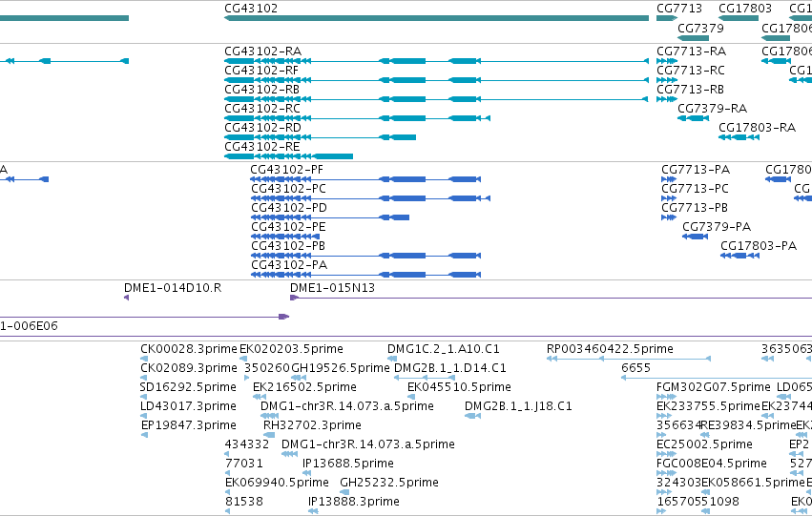This screenshot has height=516, width=812.
Task: Click EST label FGC008E04.5prime
Action: tap(712, 464)
